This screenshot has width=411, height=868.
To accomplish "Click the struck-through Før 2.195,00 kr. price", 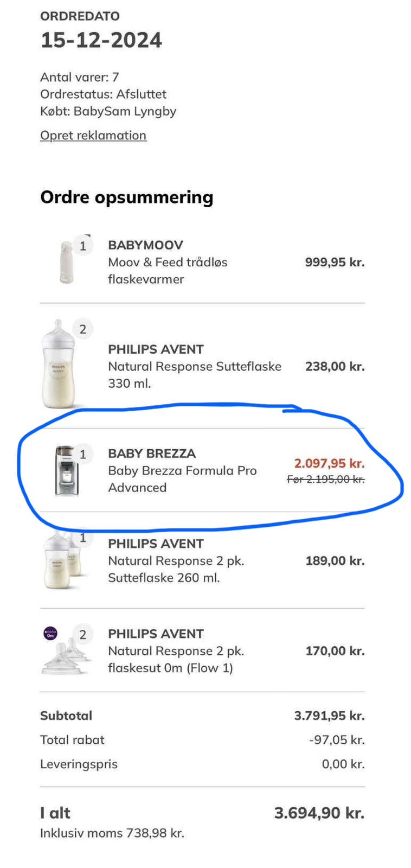I will (x=325, y=479).
